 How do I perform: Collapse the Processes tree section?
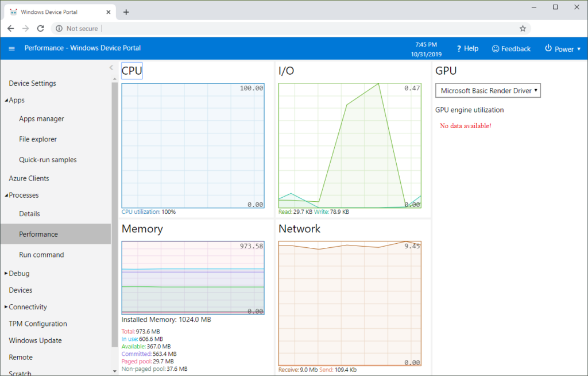coord(6,195)
